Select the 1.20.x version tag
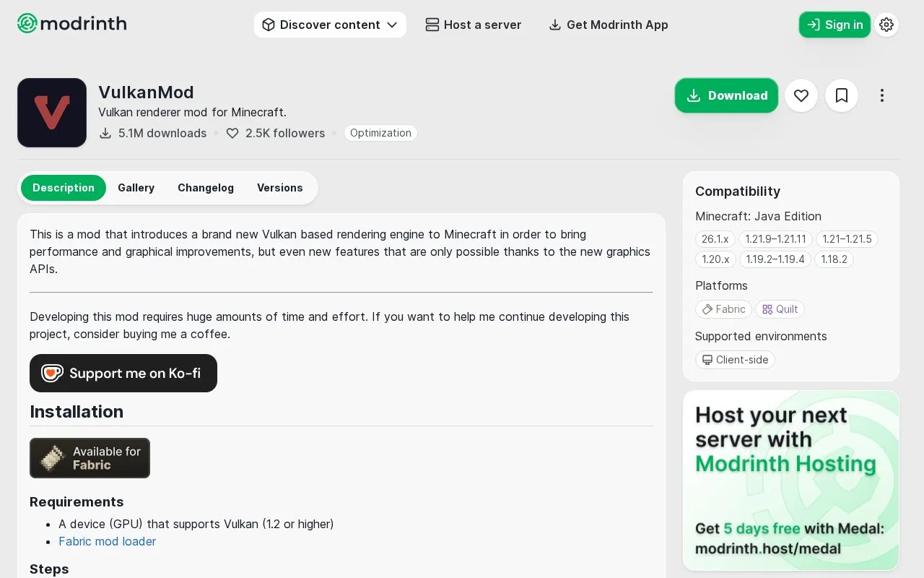This screenshot has width=924, height=578. point(715,259)
